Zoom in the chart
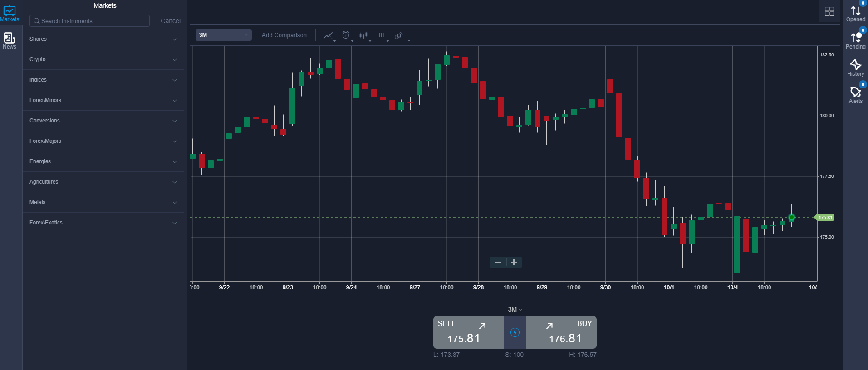 514,262
